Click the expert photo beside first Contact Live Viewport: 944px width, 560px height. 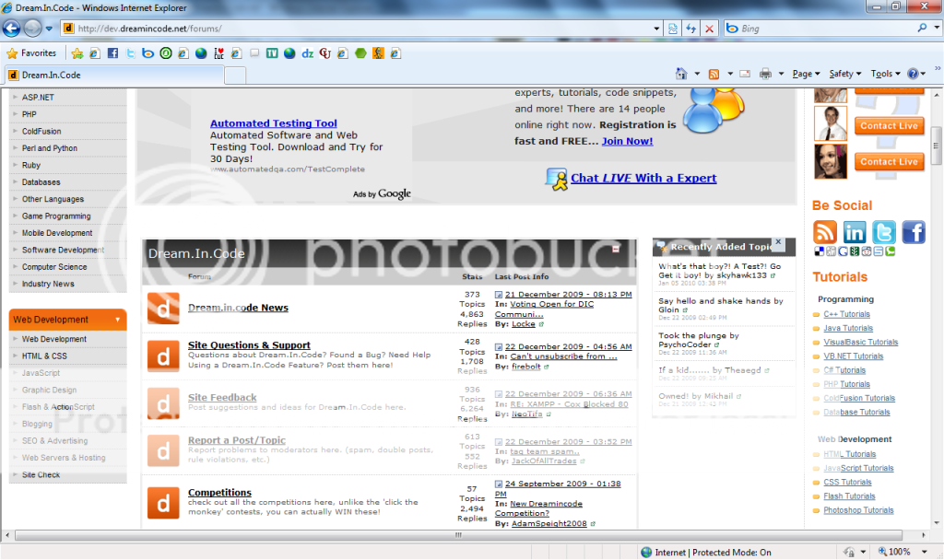pos(831,123)
